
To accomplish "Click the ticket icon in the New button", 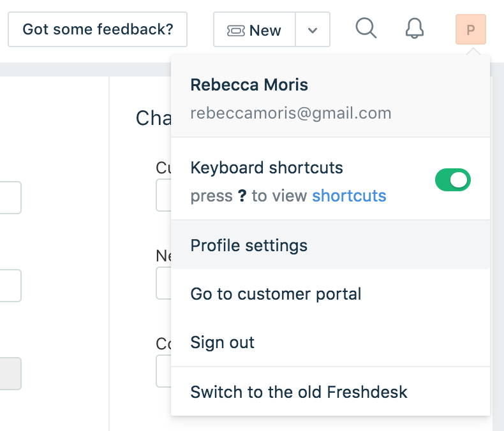I will pos(236,31).
